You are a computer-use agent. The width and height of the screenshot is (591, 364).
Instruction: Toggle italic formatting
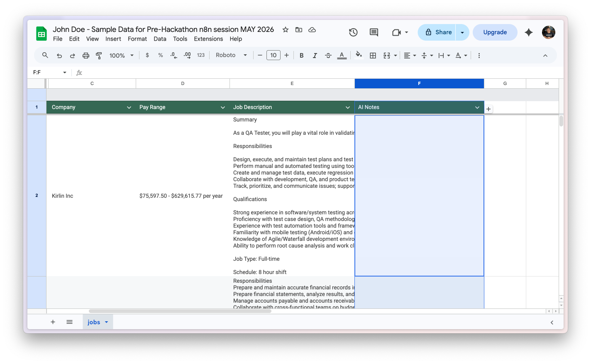click(x=315, y=56)
